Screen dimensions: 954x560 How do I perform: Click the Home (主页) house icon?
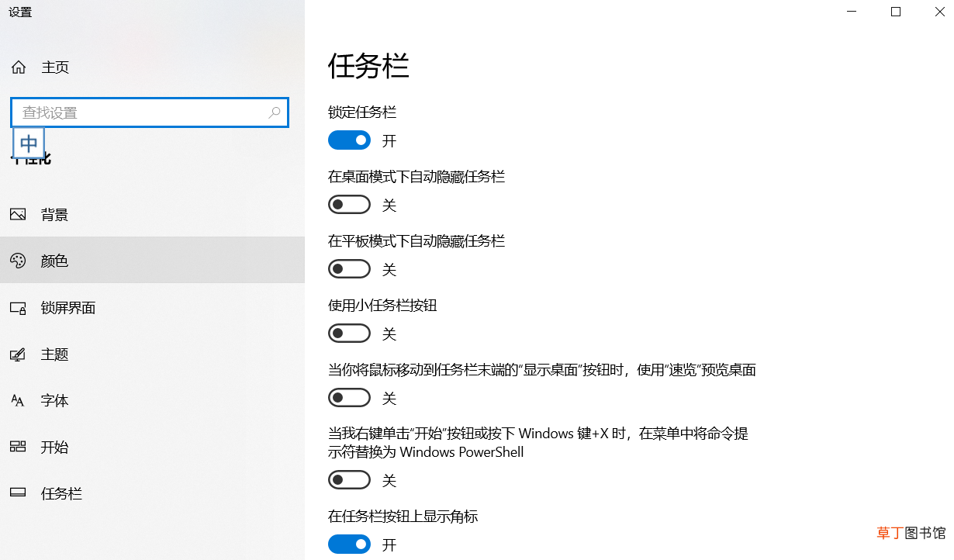pyautogui.click(x=19, y=67)
